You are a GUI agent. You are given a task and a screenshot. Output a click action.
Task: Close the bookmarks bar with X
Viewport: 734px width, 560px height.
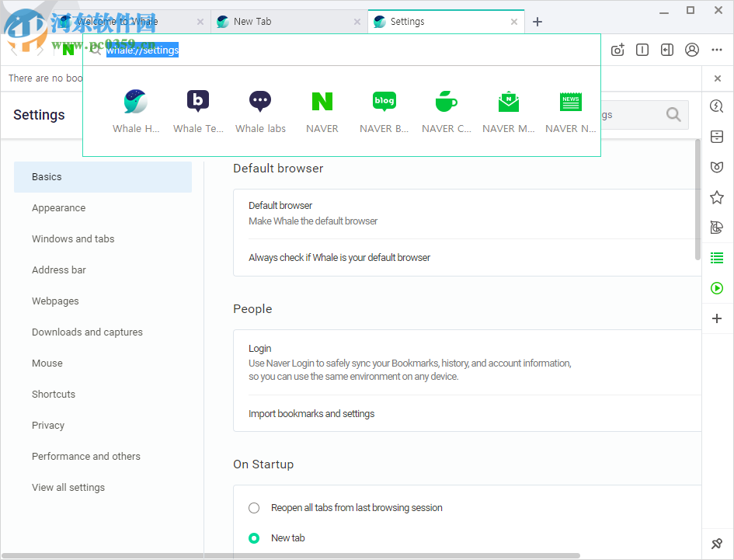(718, 78)
